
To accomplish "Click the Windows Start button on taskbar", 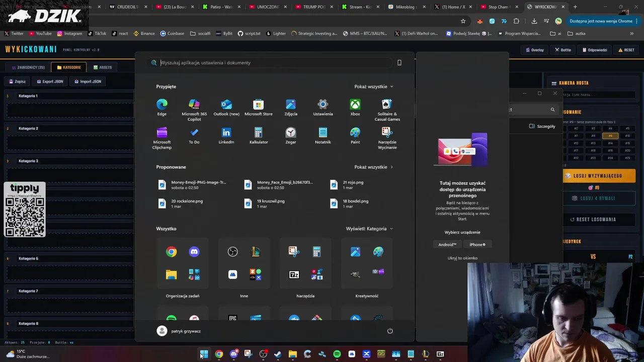I will click(x=204, y=354).
